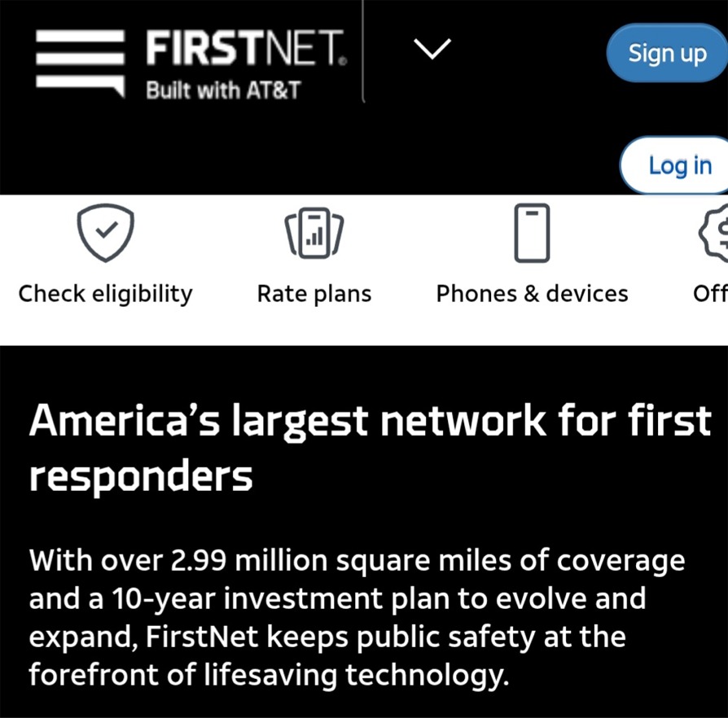Click the word "responders" in the headline
This screenshot has height=718, width=728.
coord(141,478)
